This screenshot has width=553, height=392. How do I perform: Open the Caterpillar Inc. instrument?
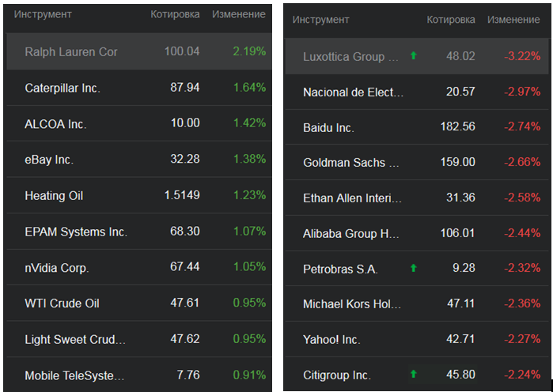tap(62, 88)
